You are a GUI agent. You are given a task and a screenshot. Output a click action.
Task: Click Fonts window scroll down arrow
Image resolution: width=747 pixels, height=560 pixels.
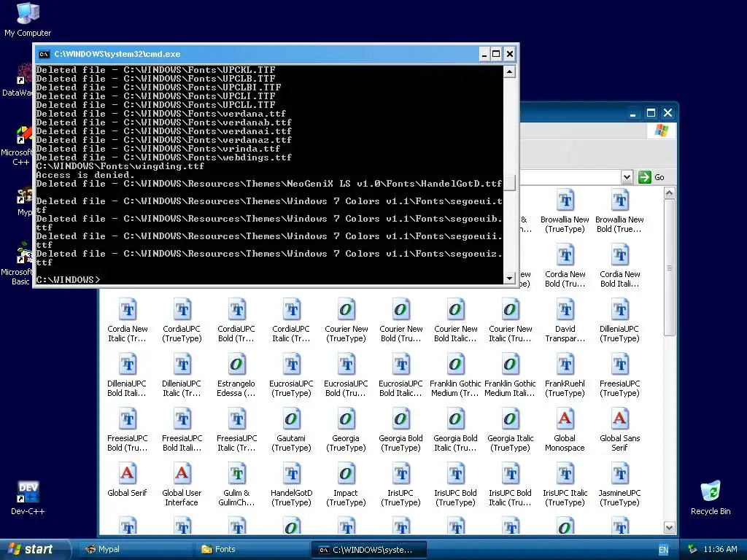pyautogui.click(x=670, y=528)
